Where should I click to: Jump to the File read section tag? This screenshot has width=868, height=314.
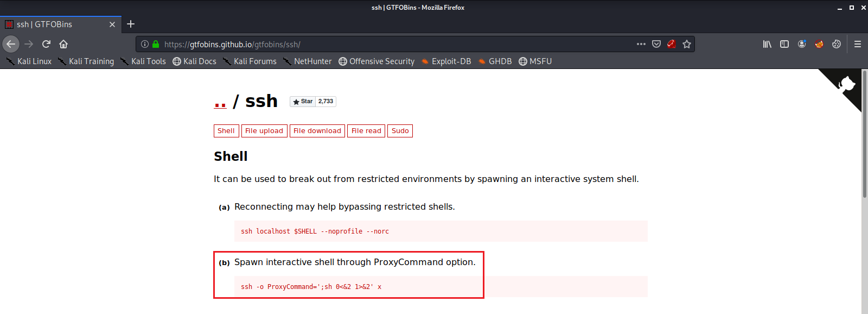point(366,131)
